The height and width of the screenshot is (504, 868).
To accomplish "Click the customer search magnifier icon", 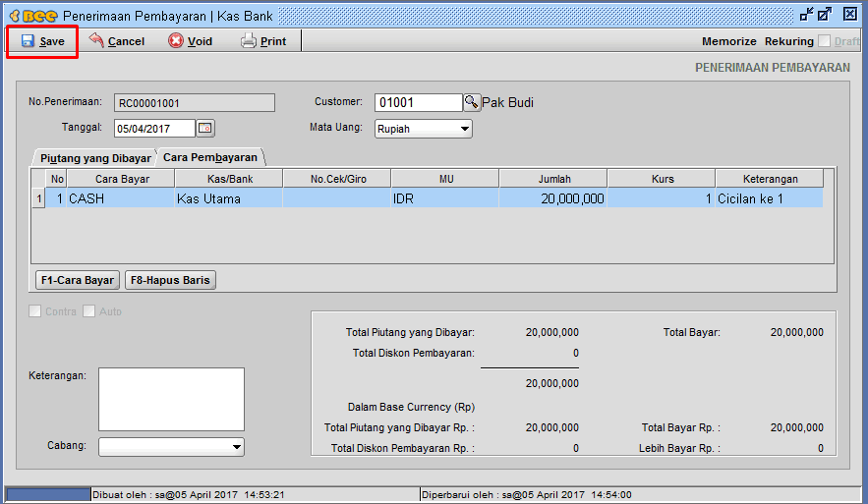I will click(472, 102).
